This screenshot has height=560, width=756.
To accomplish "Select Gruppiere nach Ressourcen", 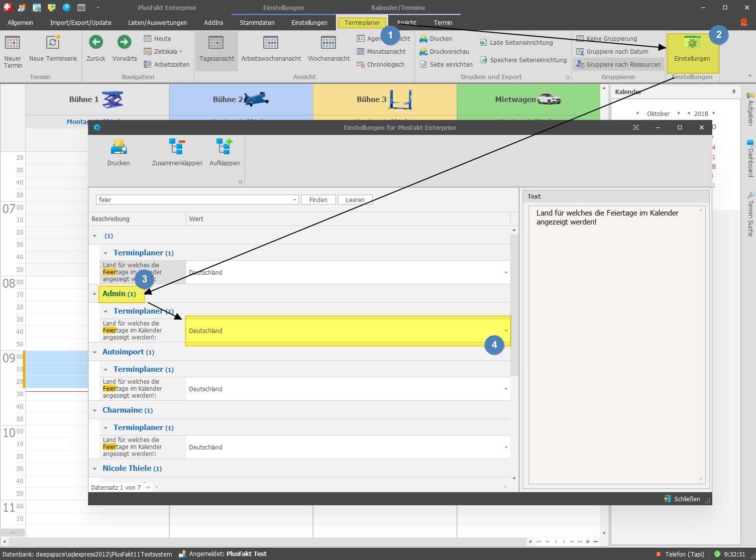I will pos(619,64).
